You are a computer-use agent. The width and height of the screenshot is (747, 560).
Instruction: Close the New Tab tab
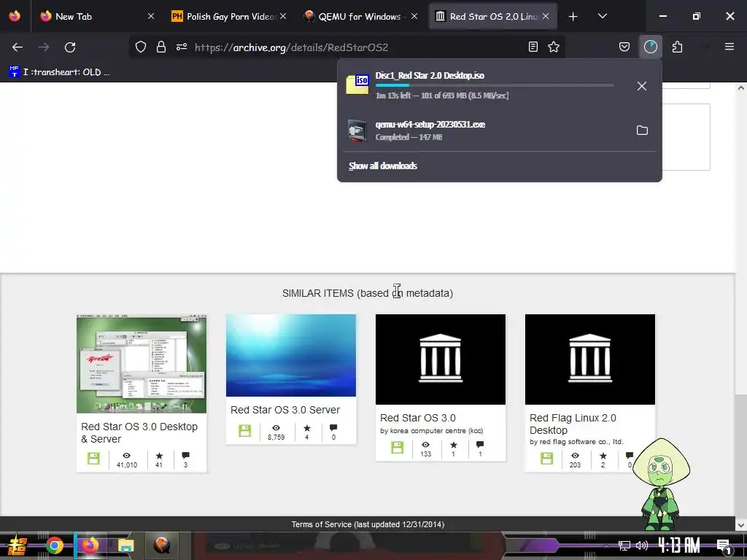[150, 16]
